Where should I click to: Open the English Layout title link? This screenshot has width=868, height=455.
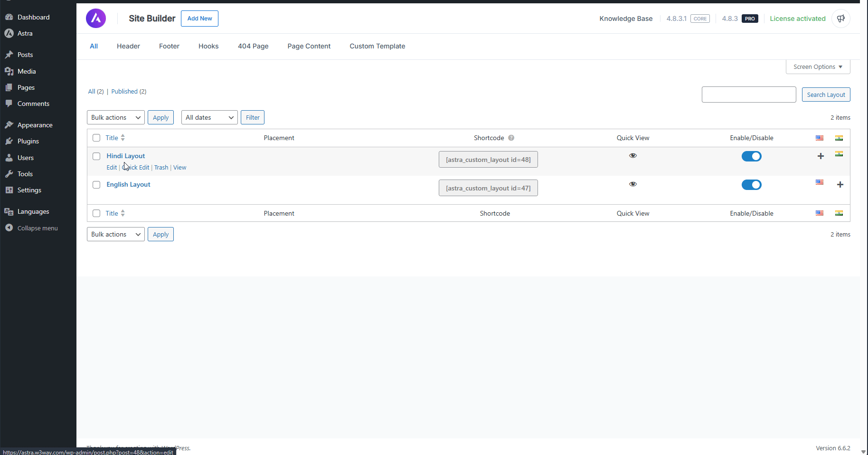coord(128,184)
